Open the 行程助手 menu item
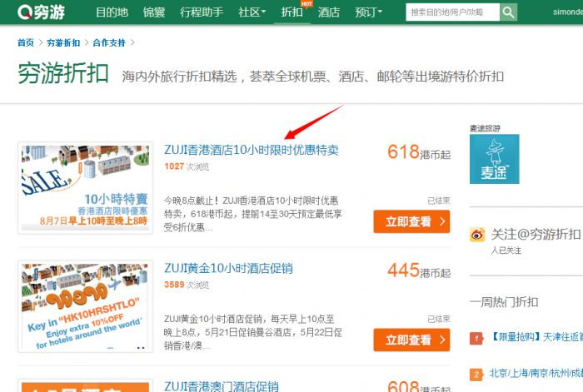Image resolution: width=583 pixels, height=392 pixels. coord(202,12)
